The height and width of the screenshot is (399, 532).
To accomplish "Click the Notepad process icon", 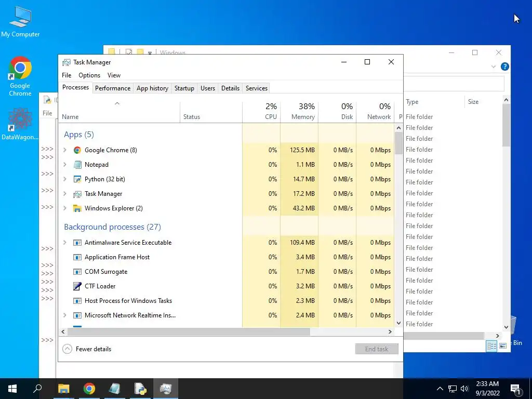I will 77,165.
